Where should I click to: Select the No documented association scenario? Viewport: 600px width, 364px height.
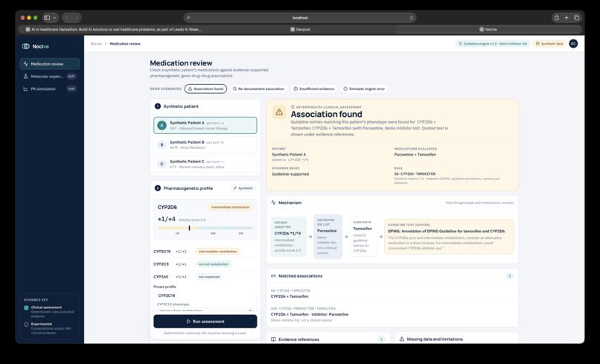point(258,89)
